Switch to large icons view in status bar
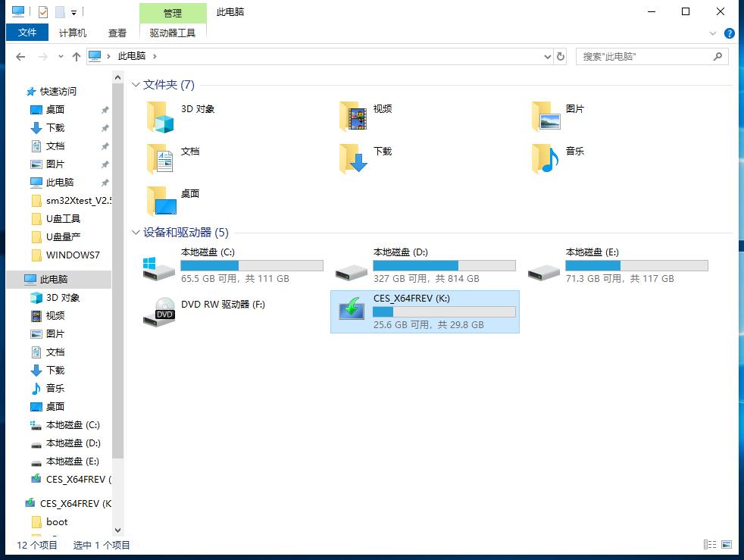744x560 pixels. coord(726,544)
